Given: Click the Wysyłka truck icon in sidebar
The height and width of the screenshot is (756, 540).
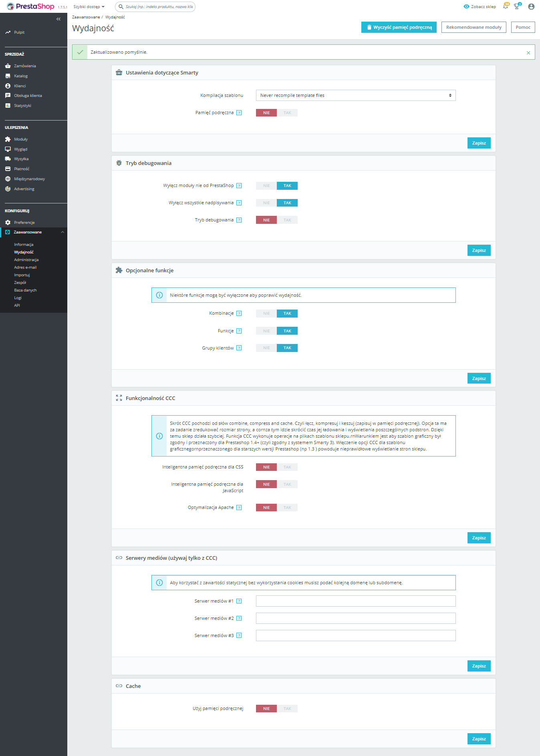Looking at the screenshot, I should click(x=8, y=159).
